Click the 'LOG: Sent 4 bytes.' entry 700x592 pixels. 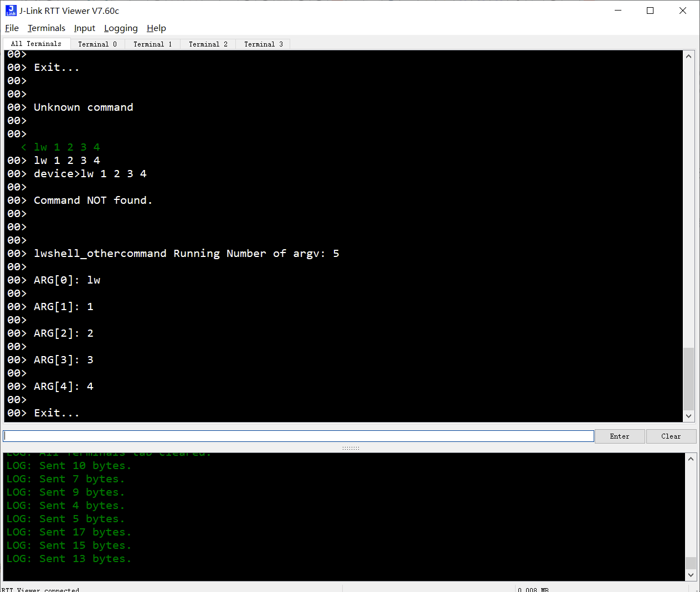pos(66,506)
